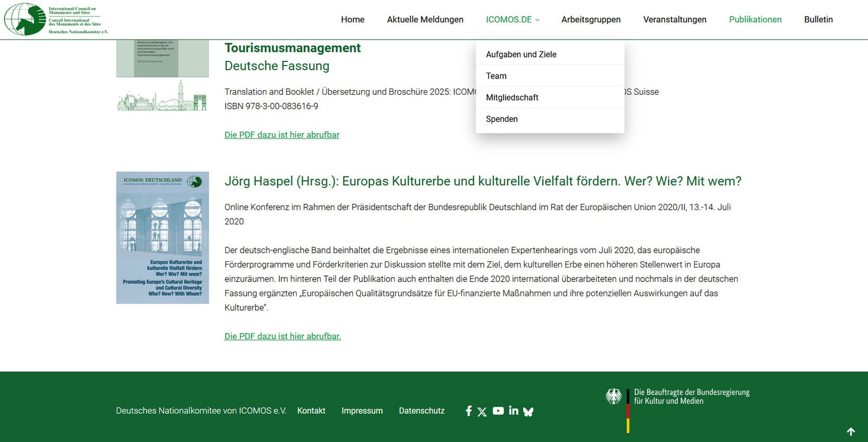Open the Facebook icon in footer

[468, 411]
